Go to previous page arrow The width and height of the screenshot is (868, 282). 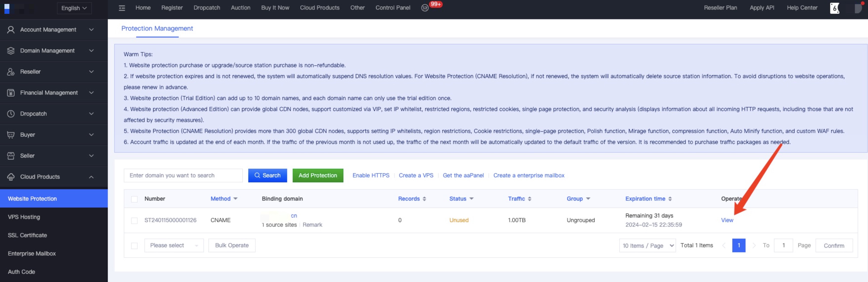[724, 245]
